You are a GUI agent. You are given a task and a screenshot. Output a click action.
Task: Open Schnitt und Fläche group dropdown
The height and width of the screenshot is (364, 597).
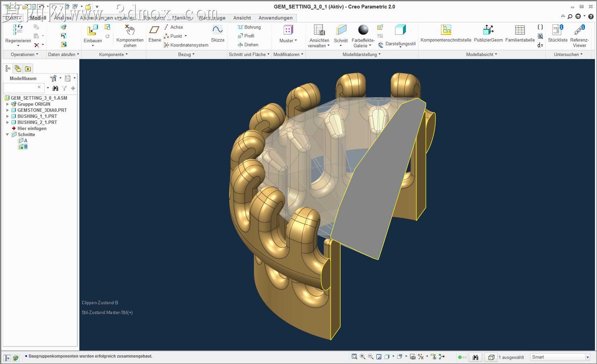pos(249,54)
